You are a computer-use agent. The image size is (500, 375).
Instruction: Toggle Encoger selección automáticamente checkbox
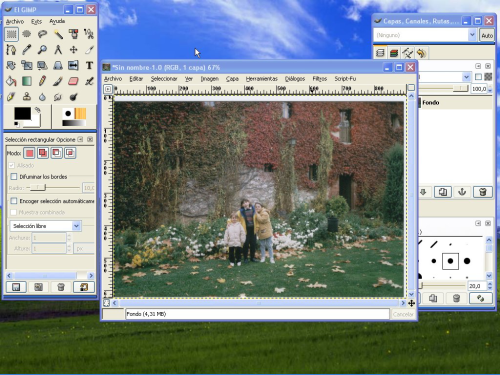(x=14, y=201)
